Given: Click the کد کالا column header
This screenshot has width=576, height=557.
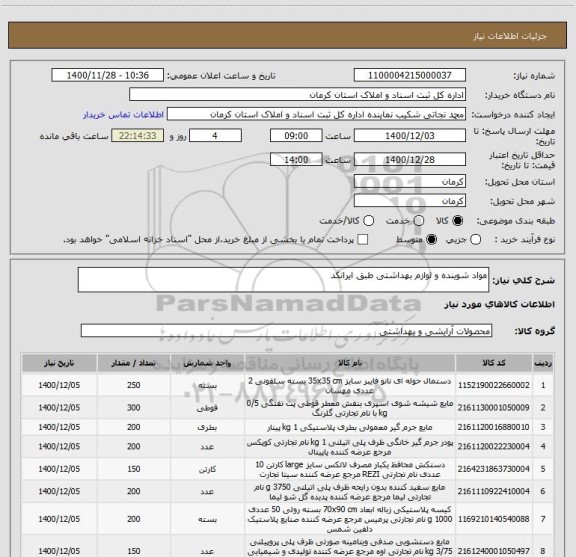Looking at the screenshot, I should (494, 363).
